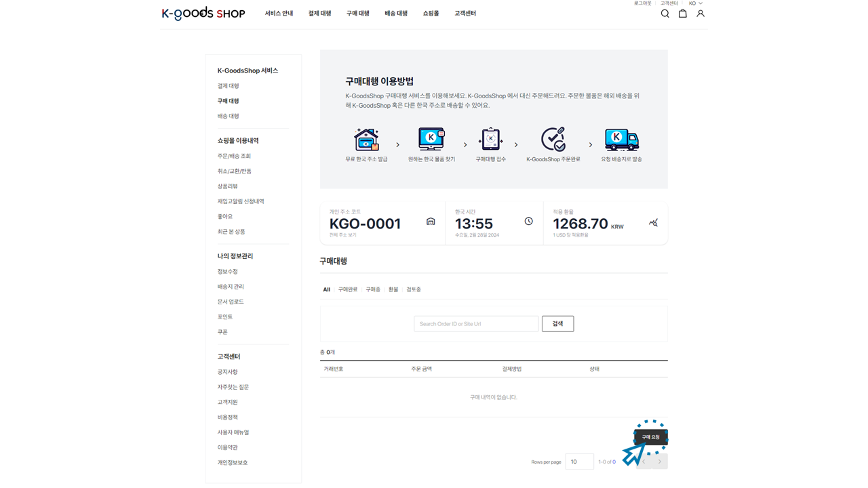
Task: Click the 검색 search button
Action: click(557, 324)
